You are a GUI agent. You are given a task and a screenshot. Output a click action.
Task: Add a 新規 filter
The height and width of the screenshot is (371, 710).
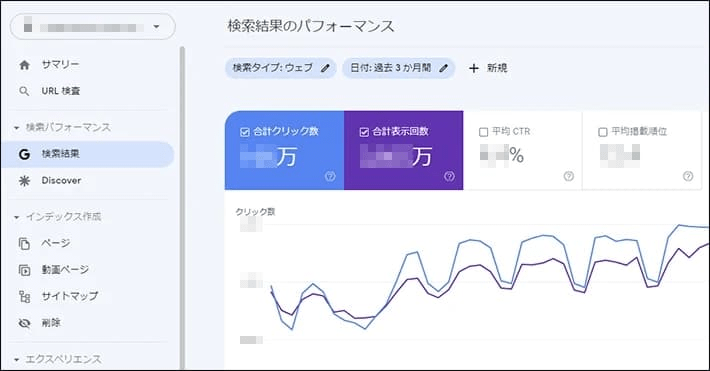[488, 68]
